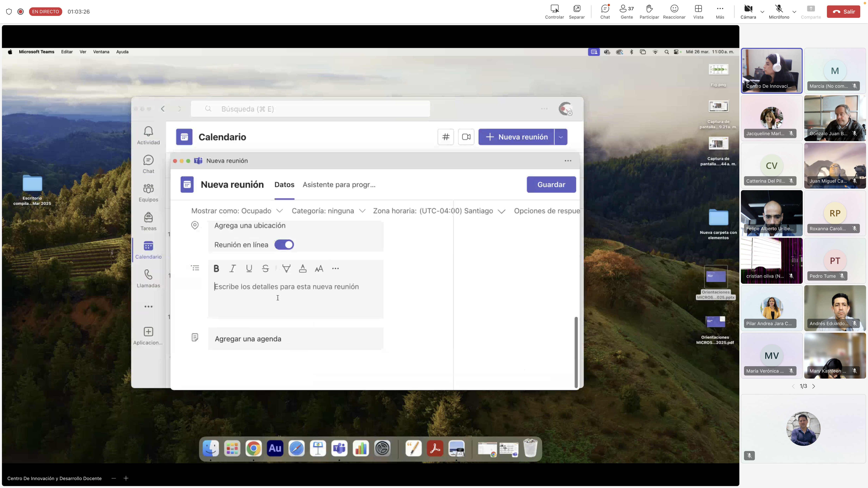
Task: Open font size option
Action: tap(319, 268)
